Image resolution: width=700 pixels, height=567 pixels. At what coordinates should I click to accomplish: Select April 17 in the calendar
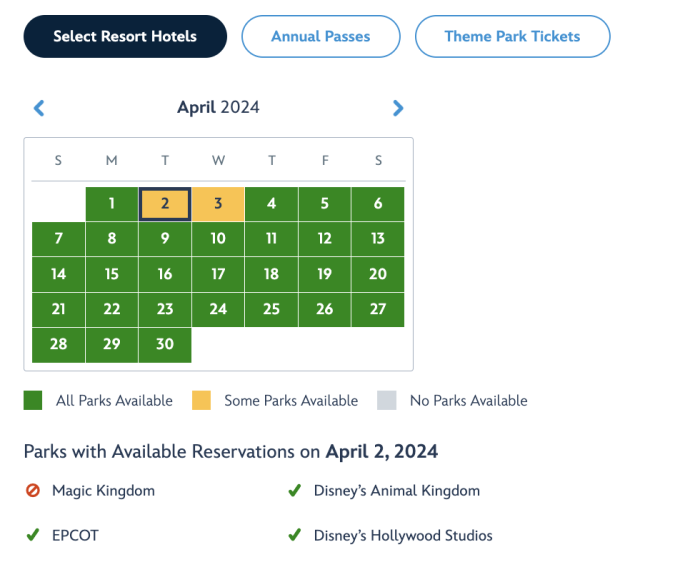pos(218,274)
